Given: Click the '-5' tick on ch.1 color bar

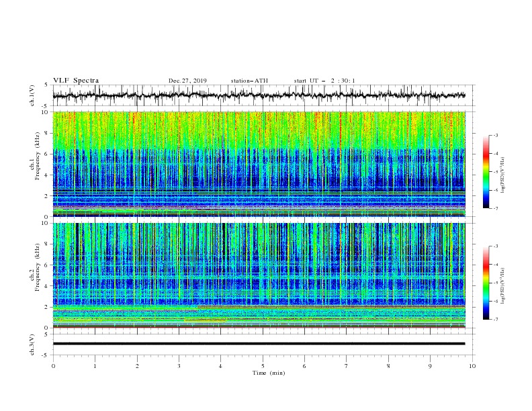Looking at the screenshot, I should pos(495,172).
